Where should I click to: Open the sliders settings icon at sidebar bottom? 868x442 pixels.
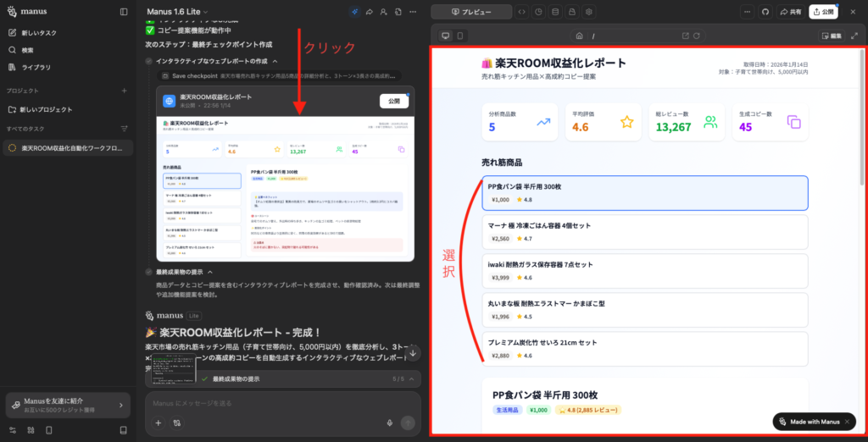[14, 430]
